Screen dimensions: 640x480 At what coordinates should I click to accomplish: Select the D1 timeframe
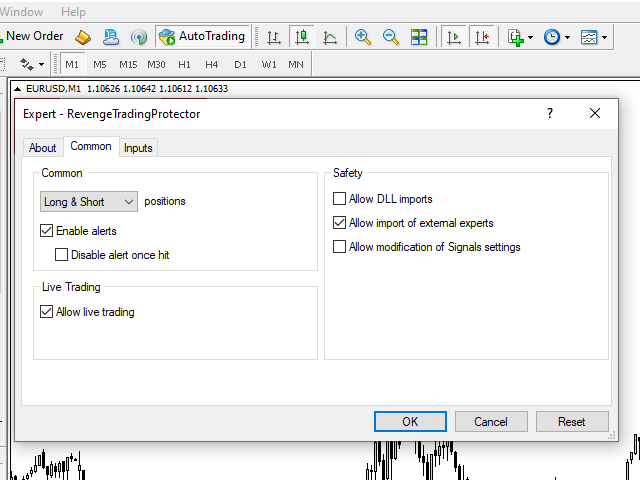[240, 64]
